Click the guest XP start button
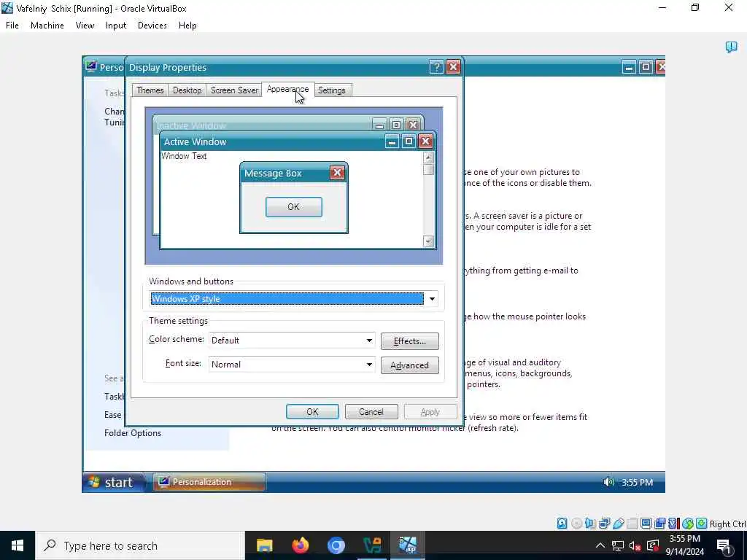 click(115, 482)
